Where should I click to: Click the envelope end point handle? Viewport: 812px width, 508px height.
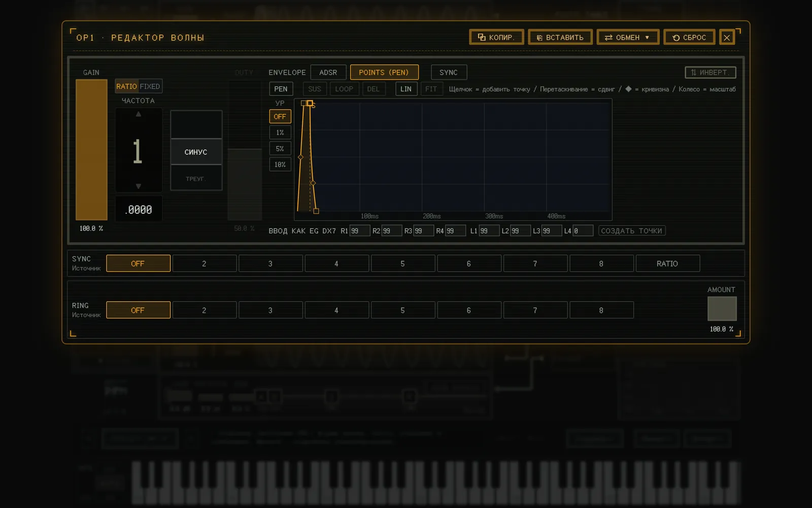[x=316, y=211]
